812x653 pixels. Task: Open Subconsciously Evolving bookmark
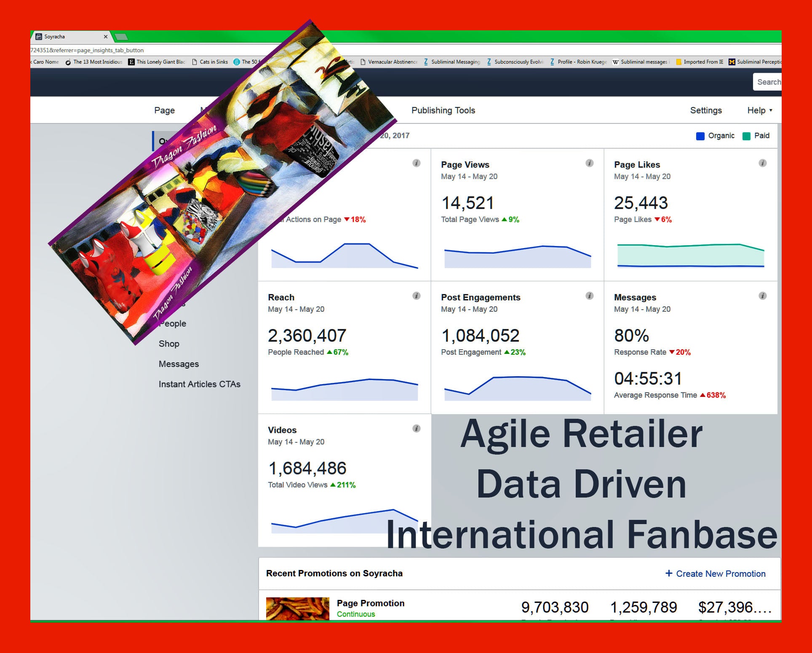pyautogui.click(x=515, y=62)
